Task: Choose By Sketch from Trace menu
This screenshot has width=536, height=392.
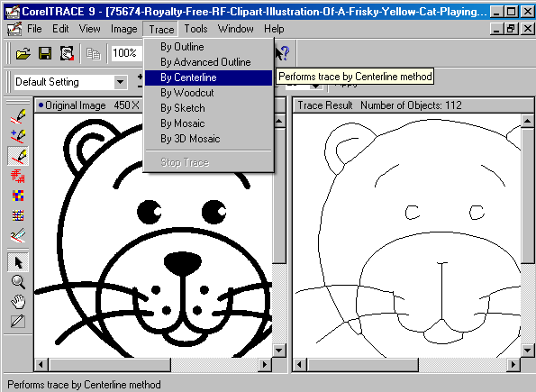Action: click(208, 108)
